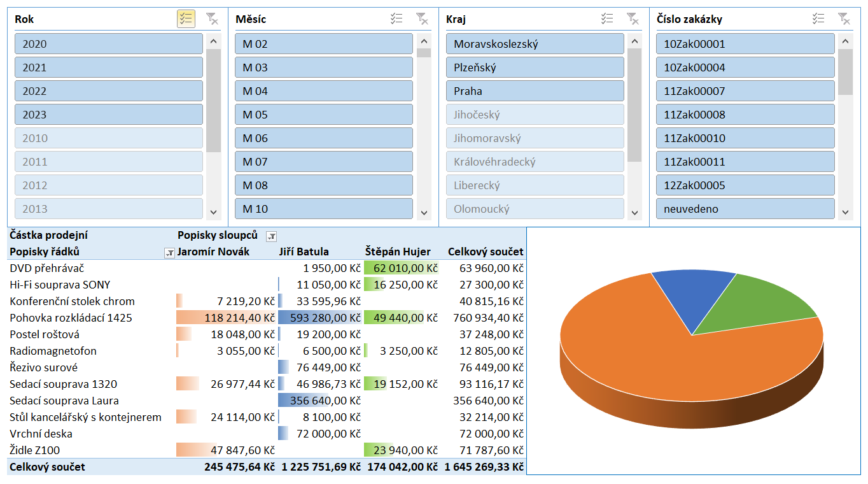Select Pohovka rozkládací 1425 row label
The height and width of the screenshot is (484, 868).
click(71, 318)
